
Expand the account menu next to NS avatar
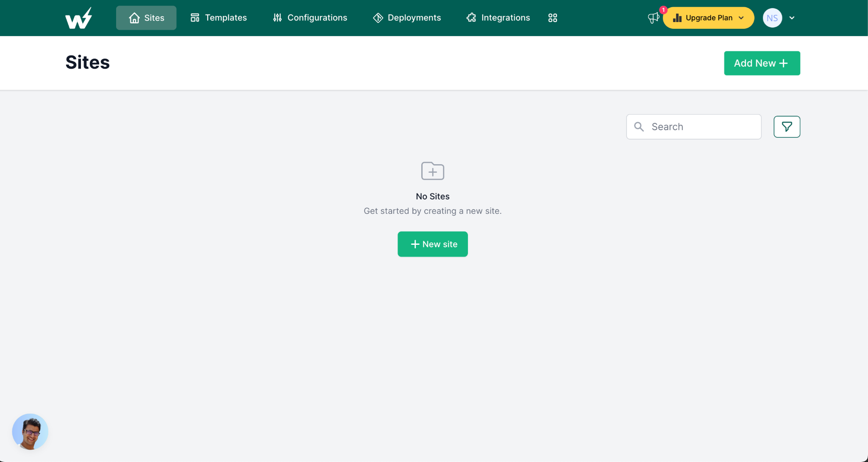tap(792, 18)
